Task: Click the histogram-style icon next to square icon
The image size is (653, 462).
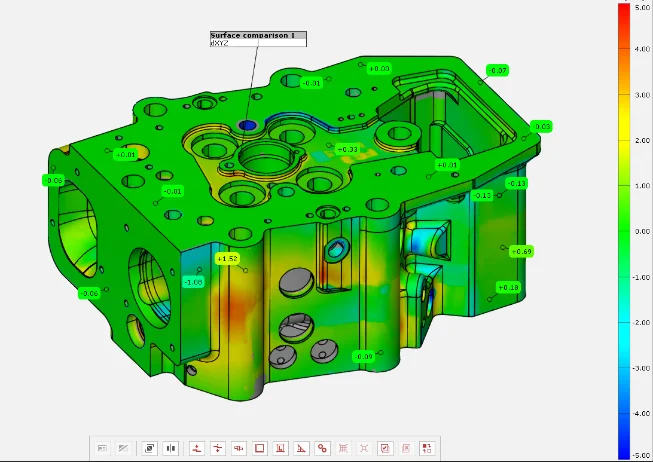Action: pos(281,448)
